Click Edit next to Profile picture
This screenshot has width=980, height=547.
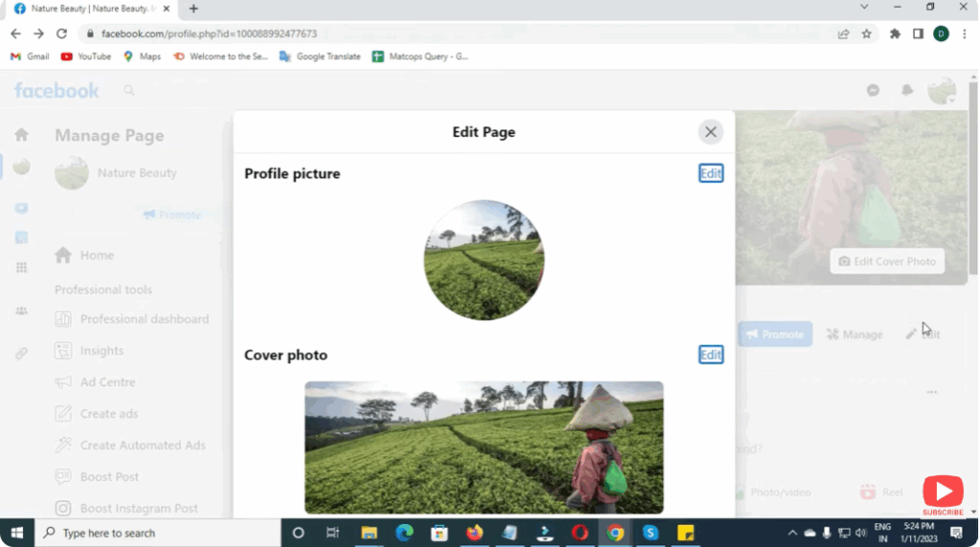point(710,173)
